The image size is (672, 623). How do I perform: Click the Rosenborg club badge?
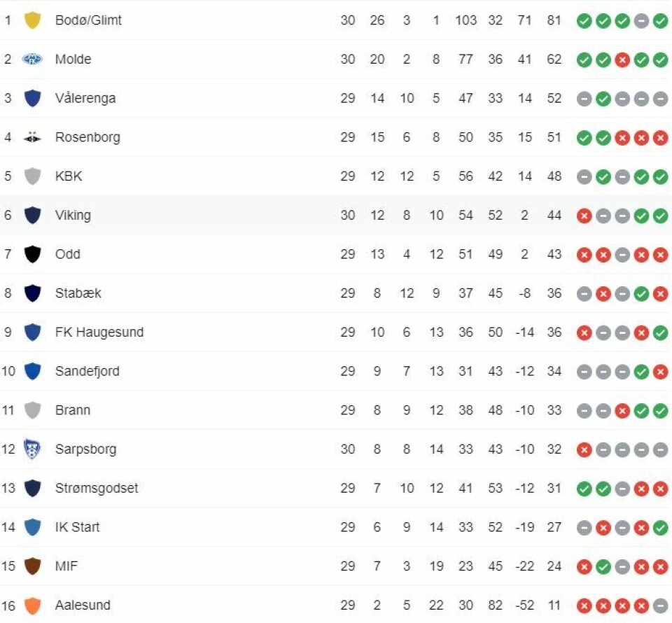pos(32,137)
